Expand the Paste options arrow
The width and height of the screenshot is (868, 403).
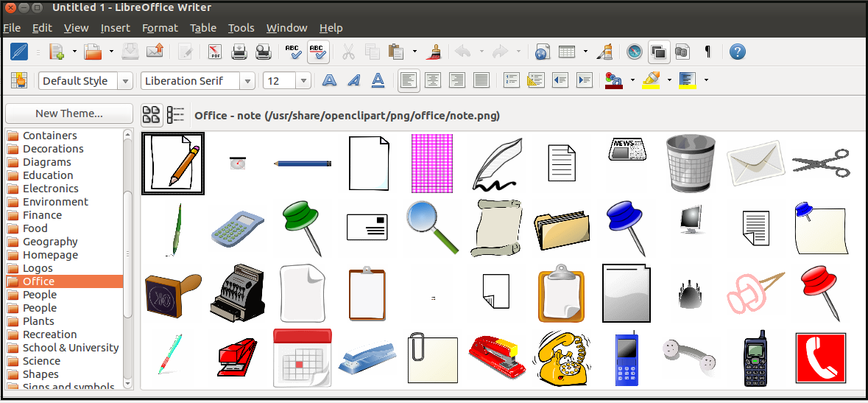pos(414,52)
